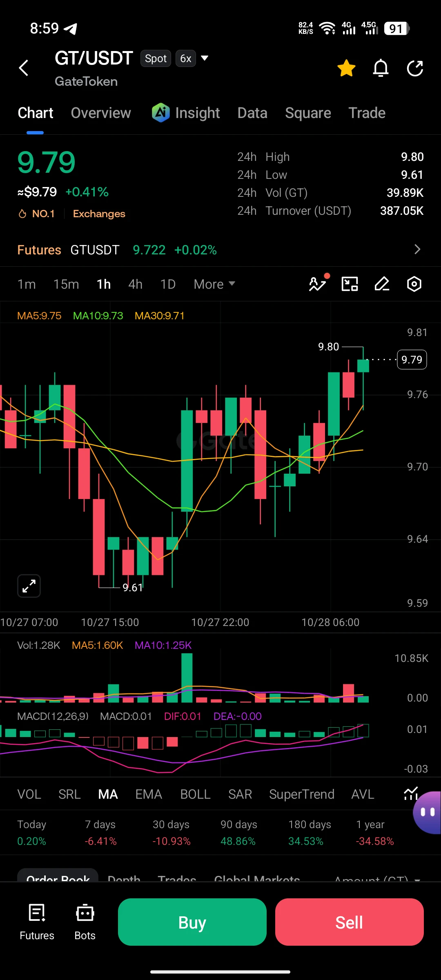Image resolution: width=441 pixels, height=980 pixels.
Task: Enable the EMA indicator
Action: pyautogui.click(x=149, y=794)
